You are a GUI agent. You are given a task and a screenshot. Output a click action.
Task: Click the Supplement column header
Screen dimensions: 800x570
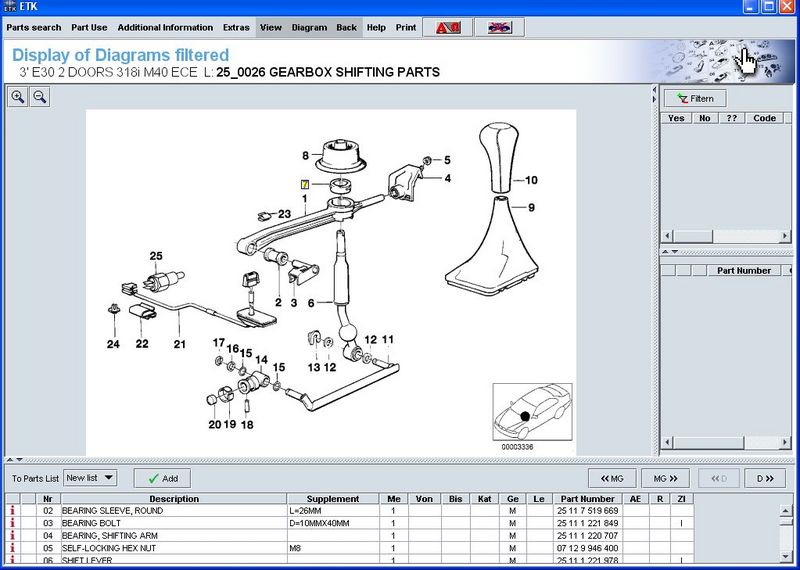[333, 499]
